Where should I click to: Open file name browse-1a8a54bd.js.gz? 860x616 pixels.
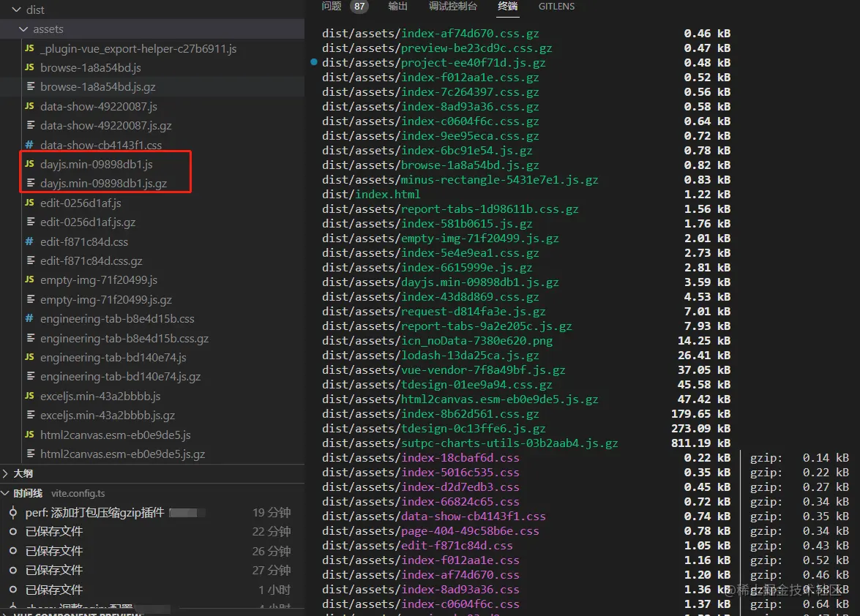97,86
